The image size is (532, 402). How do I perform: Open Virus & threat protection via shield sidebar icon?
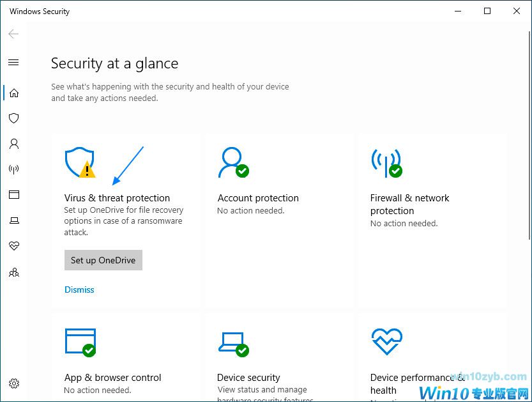[14, 118]
